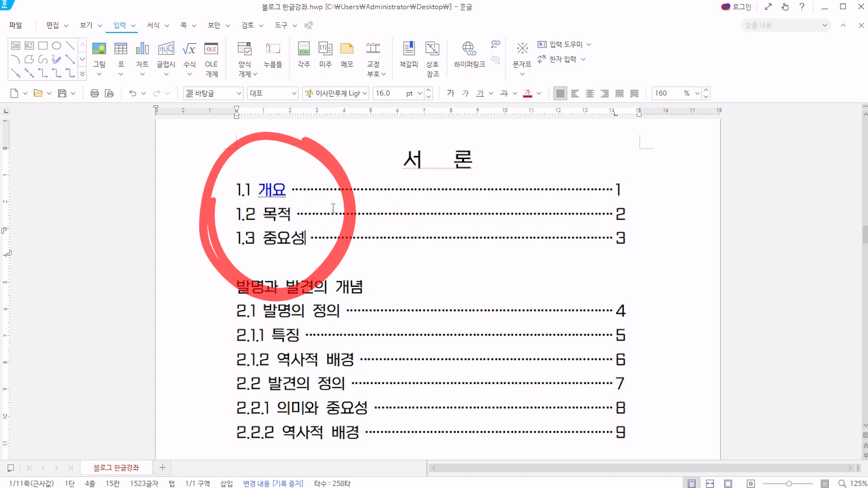Open the 문자표 character map
Screen dimensions: 868x488
522,49
